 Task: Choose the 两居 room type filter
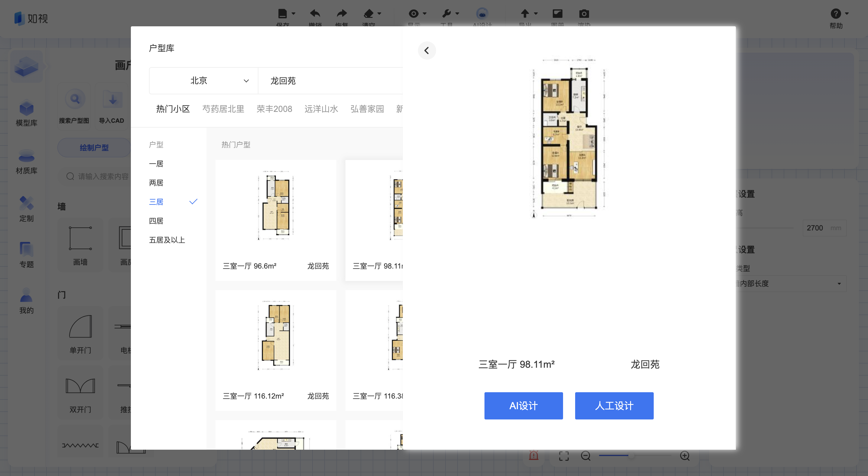tap(156, 183)
